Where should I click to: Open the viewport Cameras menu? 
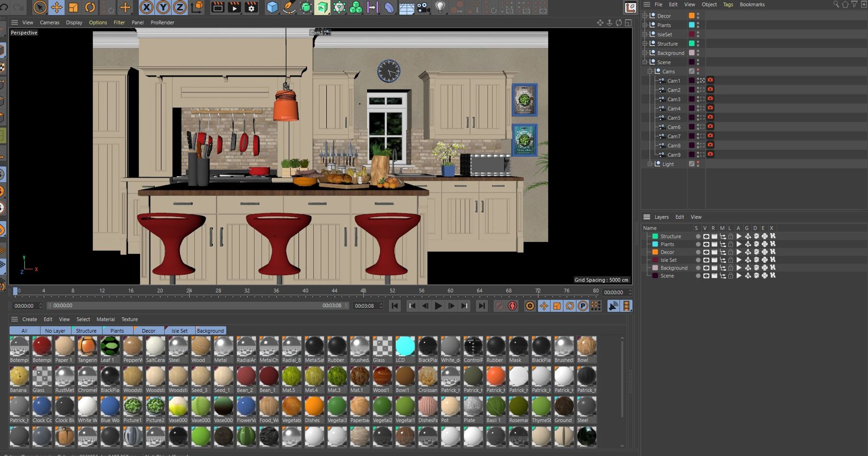click(x=49, y=23)
